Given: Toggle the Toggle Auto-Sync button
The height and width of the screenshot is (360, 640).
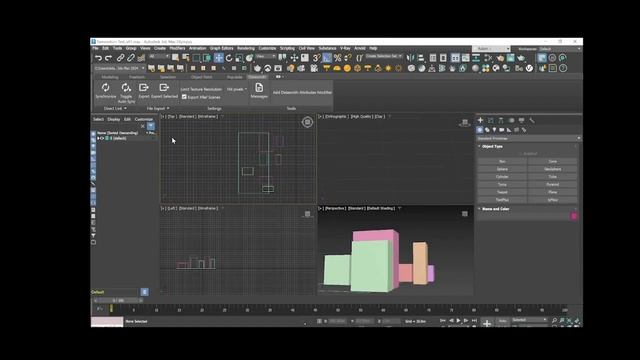Looking at the screenshot, I should click(126, 93).
